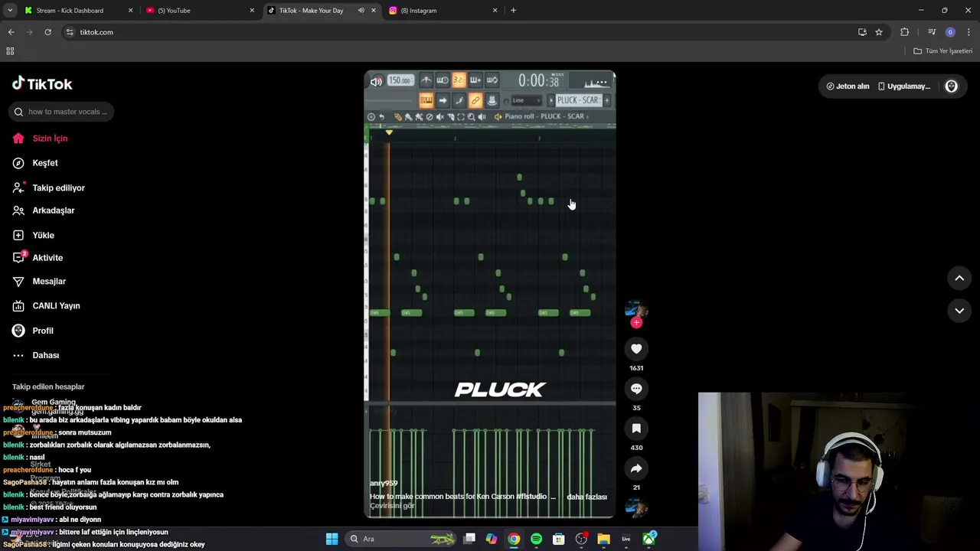Viewport: 980px width, 551px height.
Task: Follow the creator with red plus
Action: click(x=636, y=323)
